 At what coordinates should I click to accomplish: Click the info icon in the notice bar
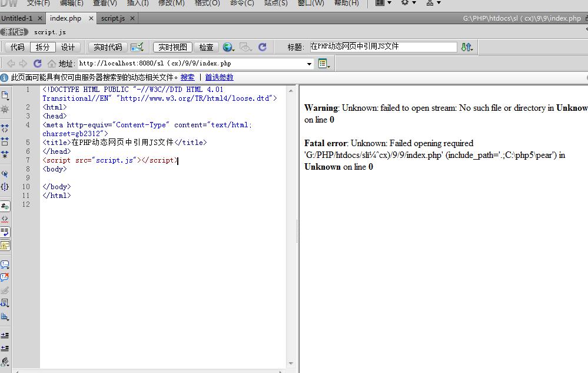point(5,78)
